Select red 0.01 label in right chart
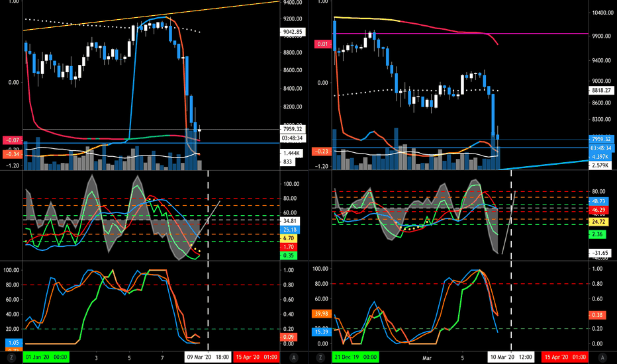 pos(322,44)
